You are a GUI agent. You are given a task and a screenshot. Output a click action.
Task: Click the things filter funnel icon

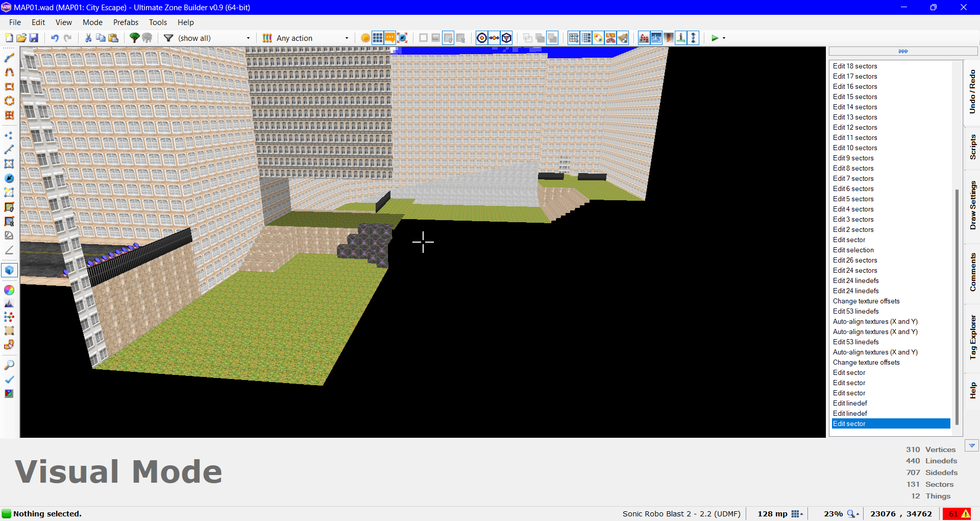[x=168, y=38]
